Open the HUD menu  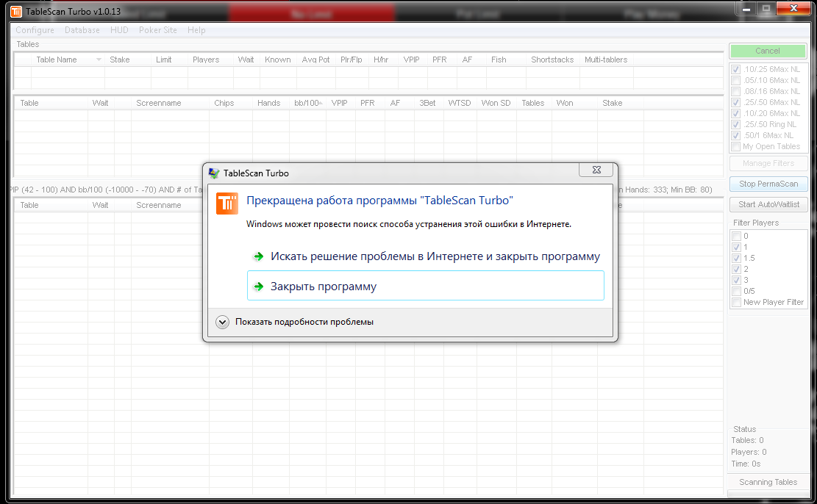pyautogui.click(x=119, y=30)
